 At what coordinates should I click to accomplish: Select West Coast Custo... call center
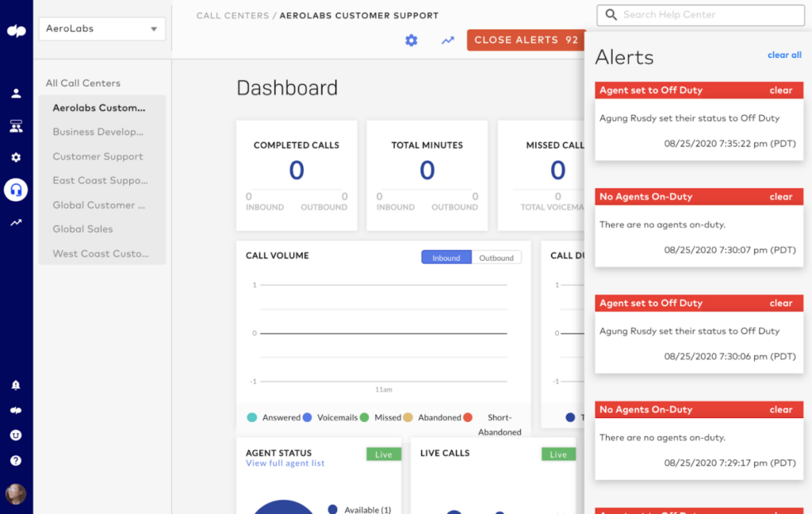[x=102, y=253]
